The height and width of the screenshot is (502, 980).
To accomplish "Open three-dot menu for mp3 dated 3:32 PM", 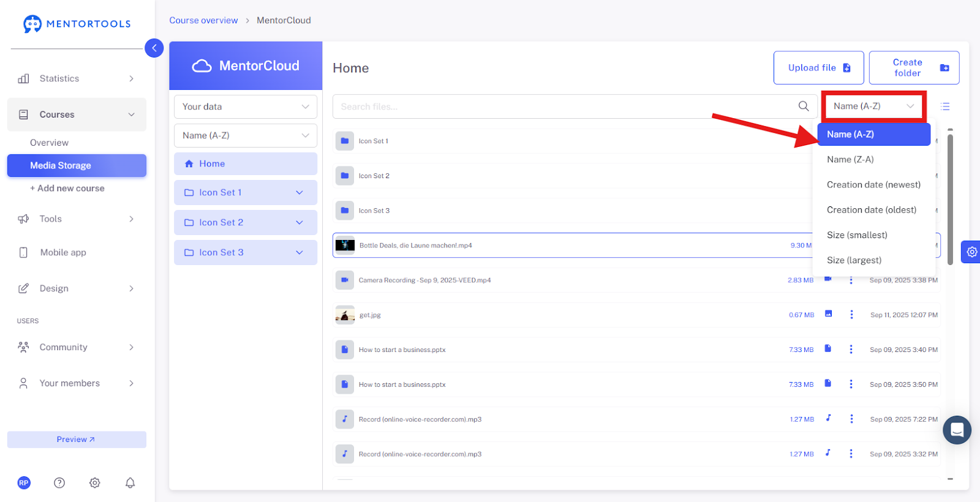I will point(851,454).
